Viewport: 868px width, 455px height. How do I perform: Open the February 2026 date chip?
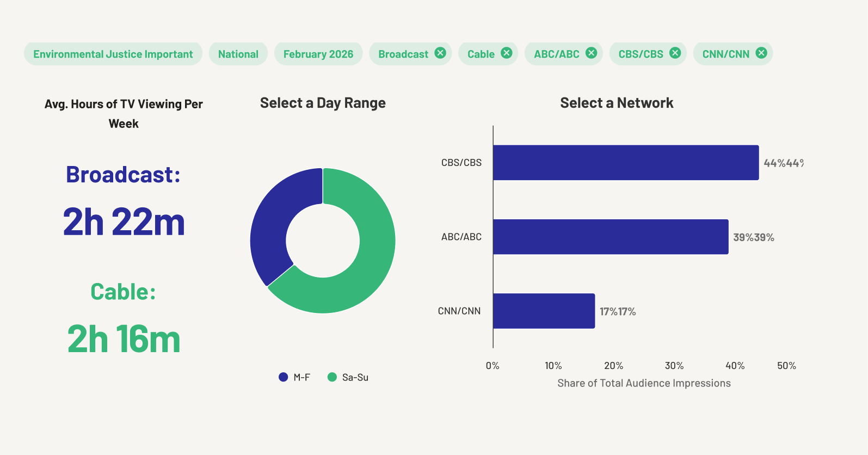coord(318,54)
